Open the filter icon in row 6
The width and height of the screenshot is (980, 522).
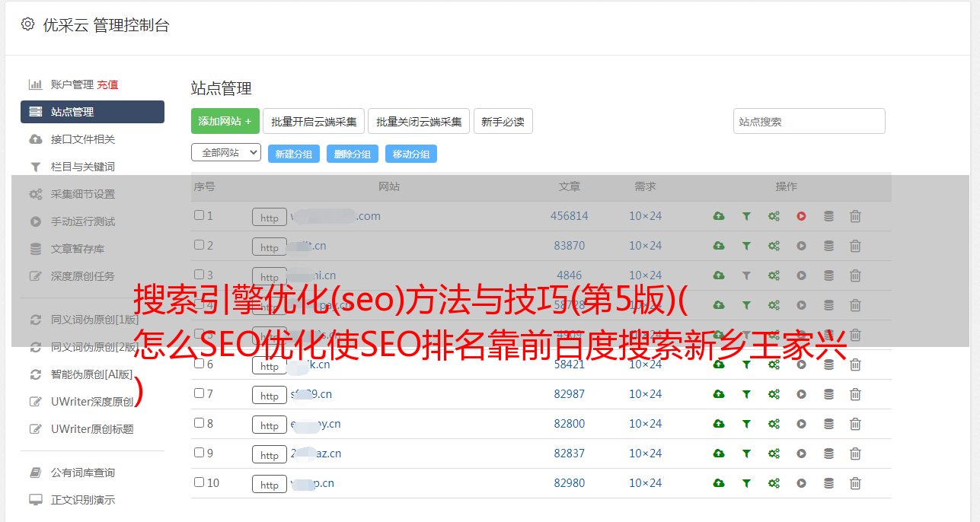click(x=746, y=364)
